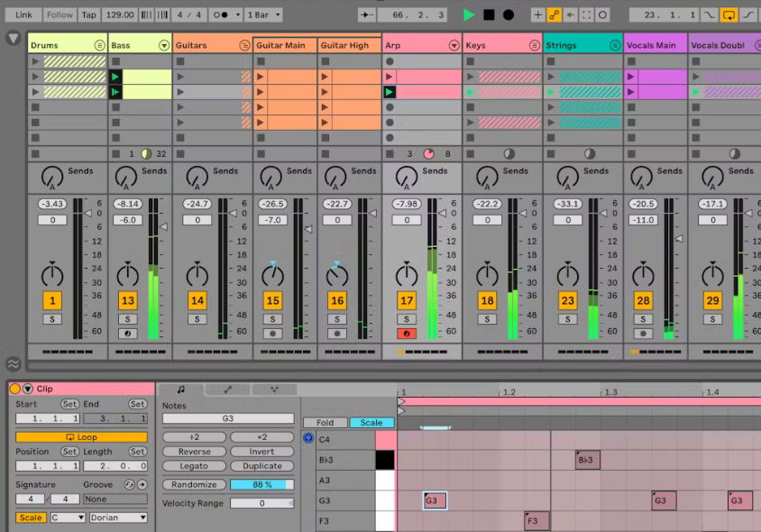761x532 pixels.
Task: Open the Envelopes tab in clip view
Action: pos(227,390)
